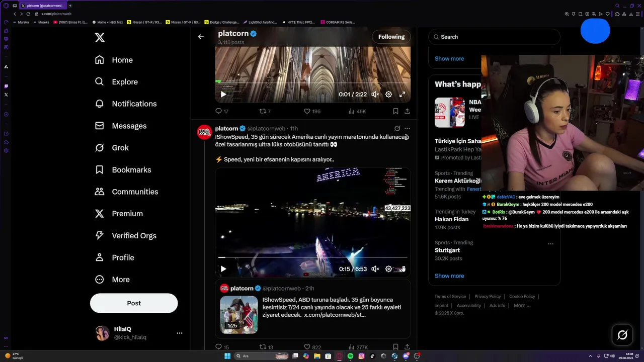The image size is (644, 362).
Task: Play the cathedral video
Action: (223, 95)
